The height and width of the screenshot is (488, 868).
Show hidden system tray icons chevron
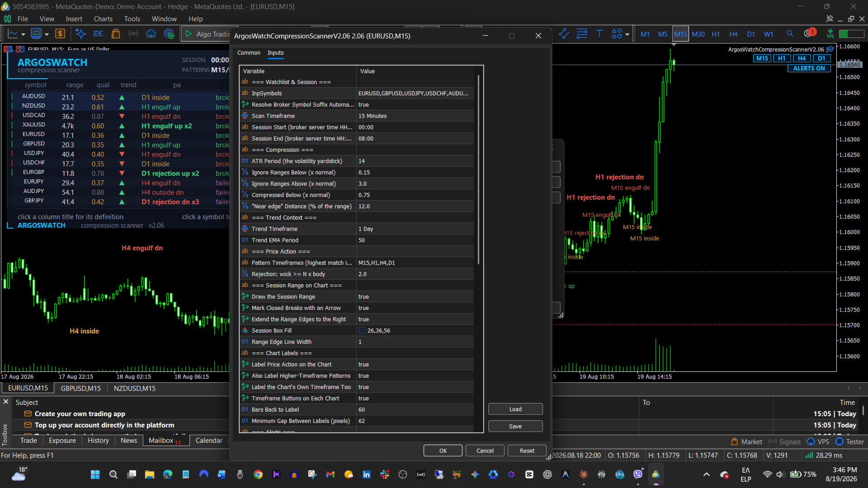point(707,474)
